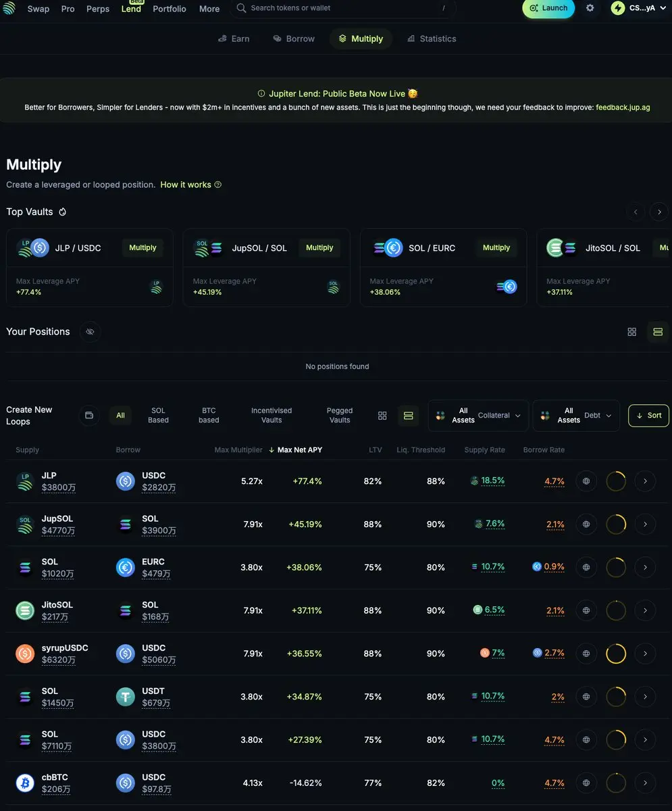Click globe icon in syrupUSDC row
This screenshot has width=672, height=811.
pyautogui.click(x=586, y=654)
